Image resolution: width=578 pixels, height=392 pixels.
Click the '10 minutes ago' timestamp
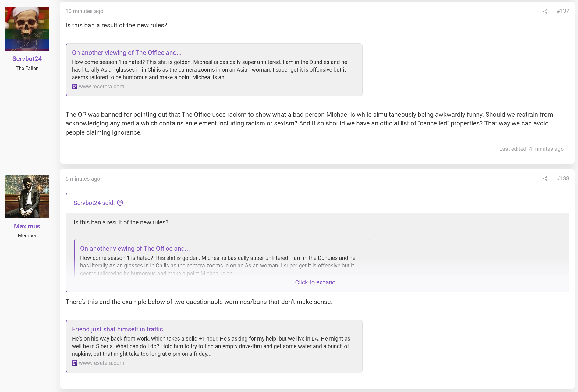pyautogui.click(x=84, y=11)
